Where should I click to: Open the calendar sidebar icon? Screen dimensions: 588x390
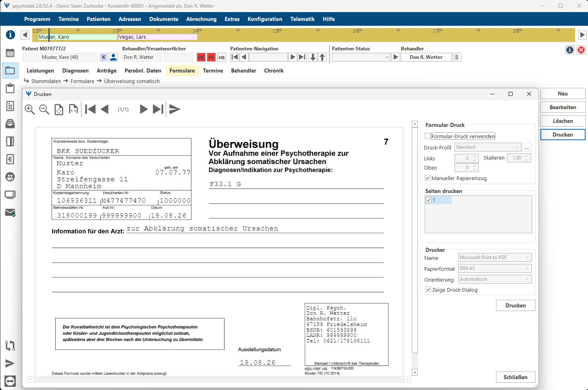click(10, 53)
